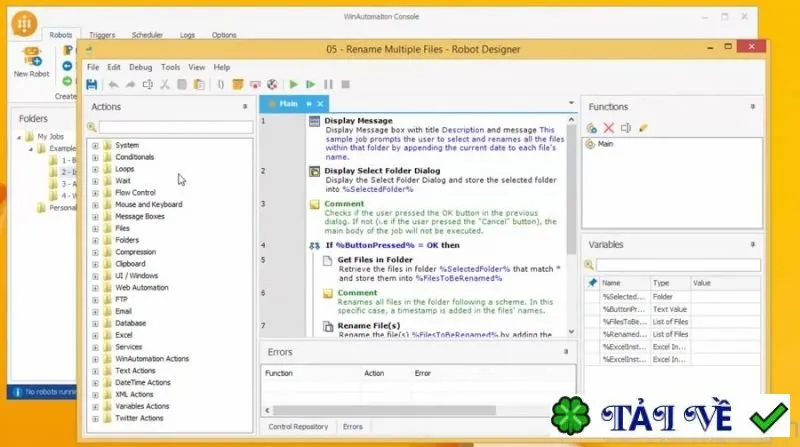The height and width of the screenshot is (447, 800).
Task: Open the View menu
Action: pyautogui.click(x=196, y=67)
